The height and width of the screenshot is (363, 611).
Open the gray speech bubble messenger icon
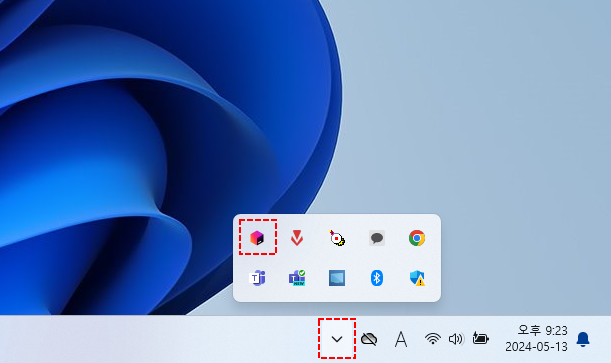(377, 238)
